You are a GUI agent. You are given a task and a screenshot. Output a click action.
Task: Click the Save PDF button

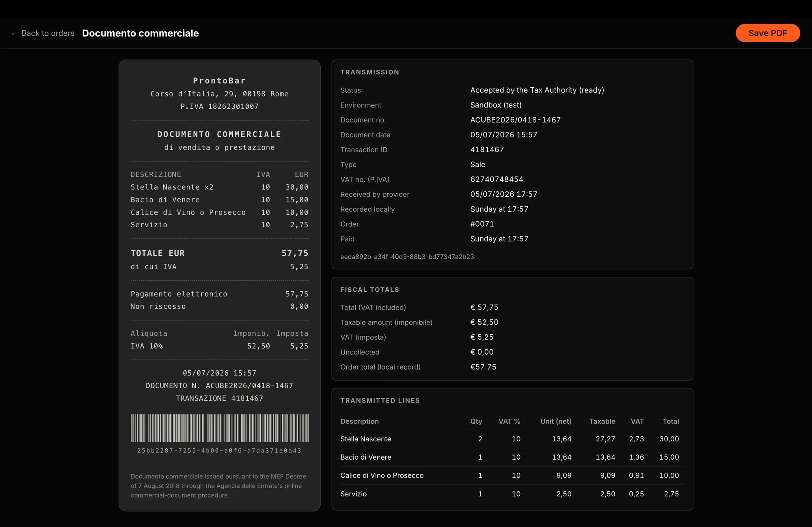pos(767,33)
